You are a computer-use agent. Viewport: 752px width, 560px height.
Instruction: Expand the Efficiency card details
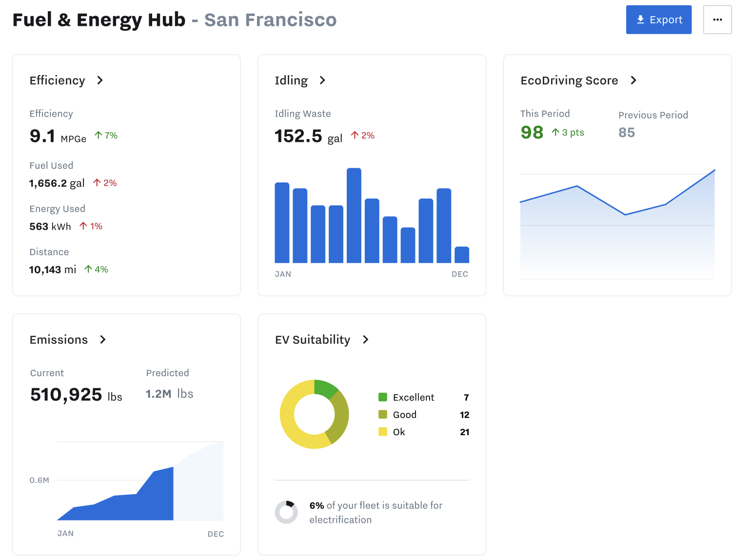100,80
